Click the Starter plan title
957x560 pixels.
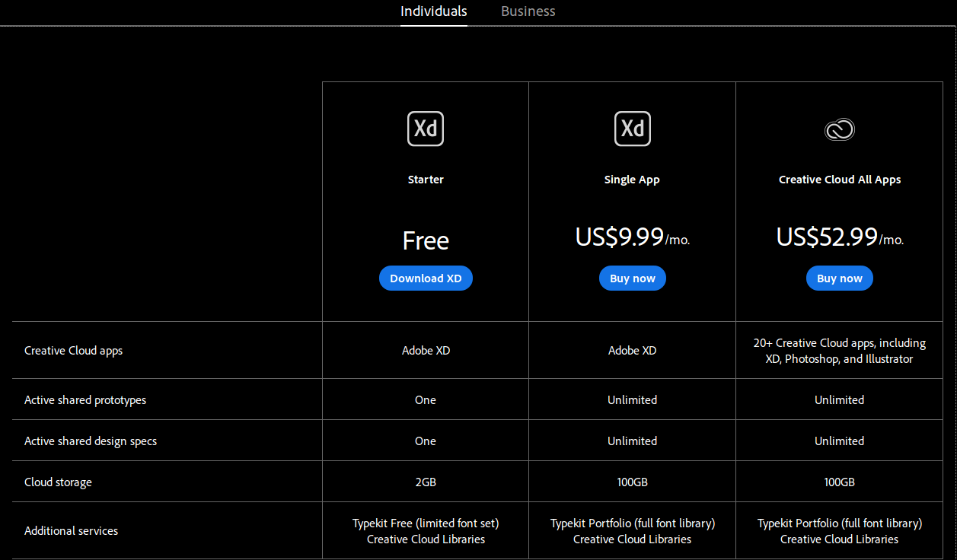click(x=426, y=180)
